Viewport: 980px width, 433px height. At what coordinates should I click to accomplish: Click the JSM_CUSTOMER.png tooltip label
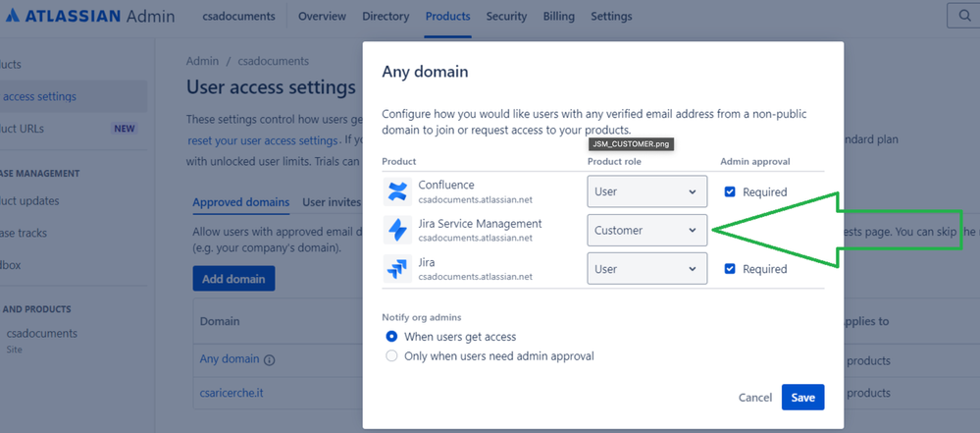pyautogui.click(x=631, y=144)
